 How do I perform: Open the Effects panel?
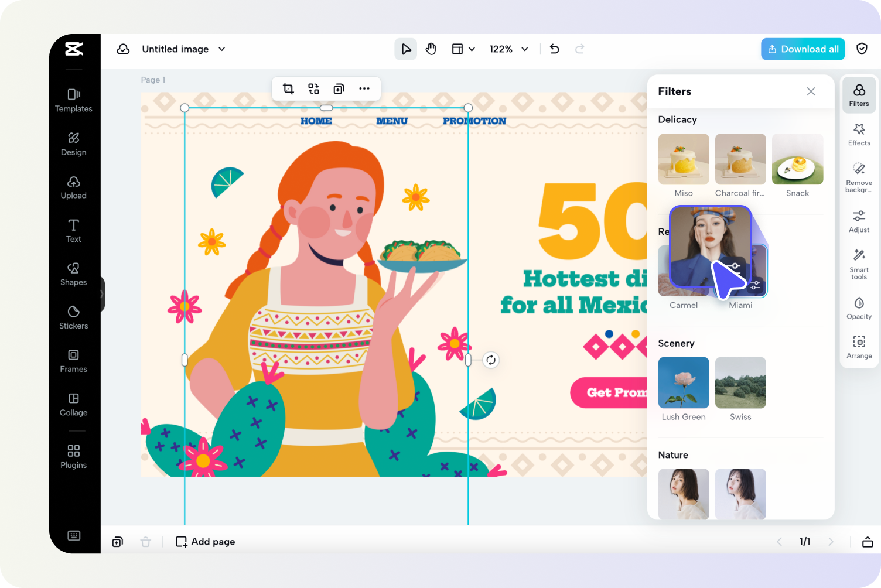tap(859, 135)
